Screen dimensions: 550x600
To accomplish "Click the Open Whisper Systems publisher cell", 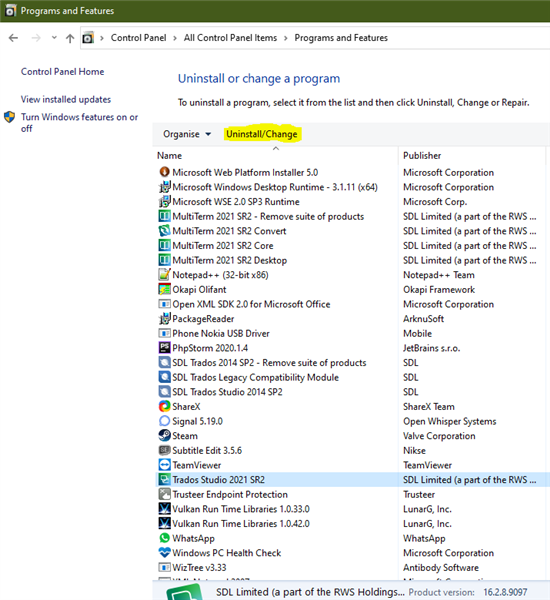I will (450, 421).
